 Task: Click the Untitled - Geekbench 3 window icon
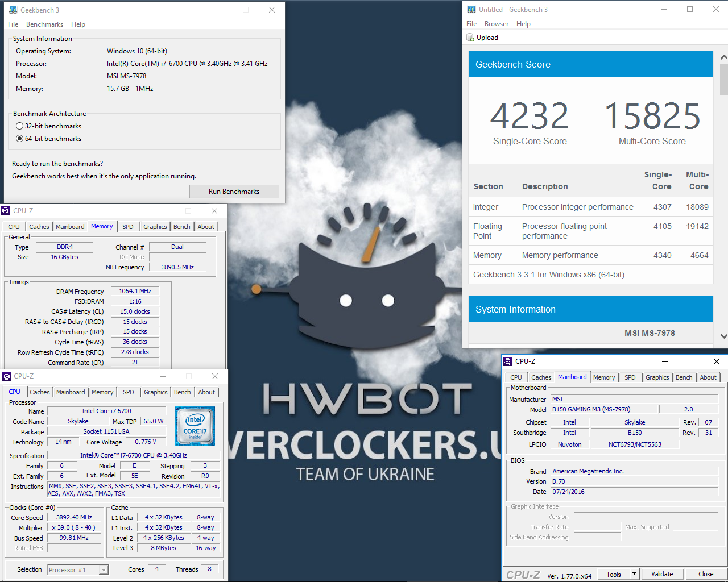tap(471, 9)
